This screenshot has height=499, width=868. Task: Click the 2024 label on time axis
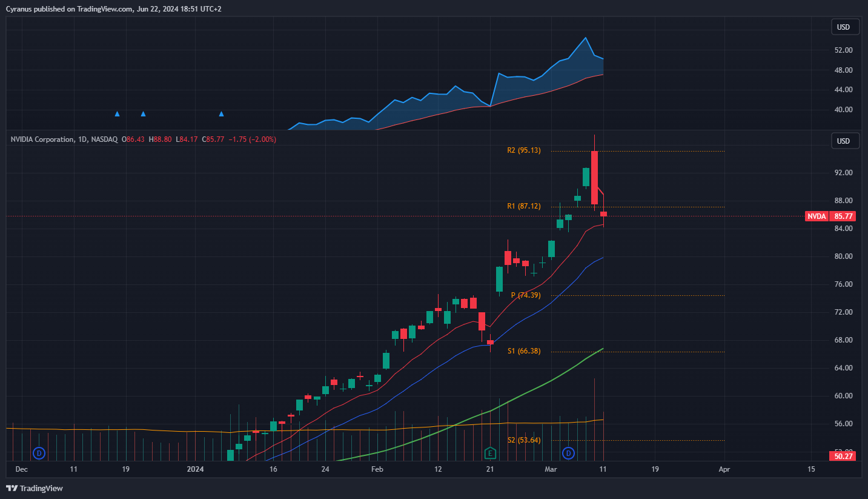pyautogui.click(x=195, y=469)
